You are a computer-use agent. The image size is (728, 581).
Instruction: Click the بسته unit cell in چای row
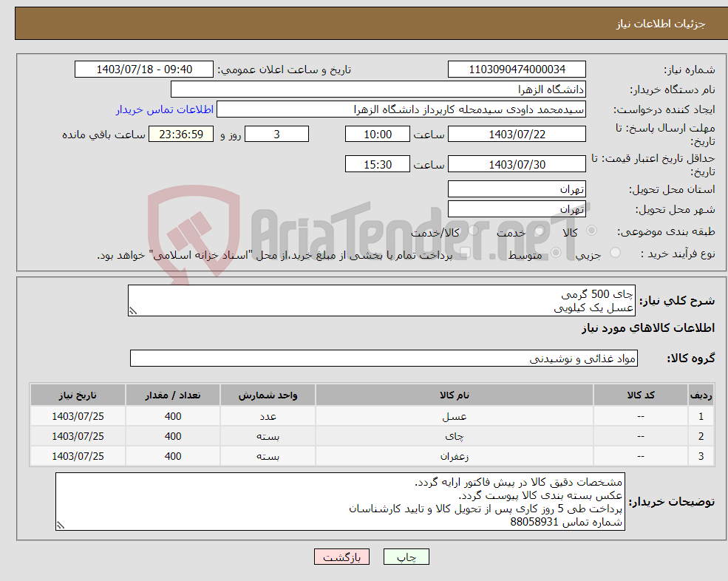point(268,436)
